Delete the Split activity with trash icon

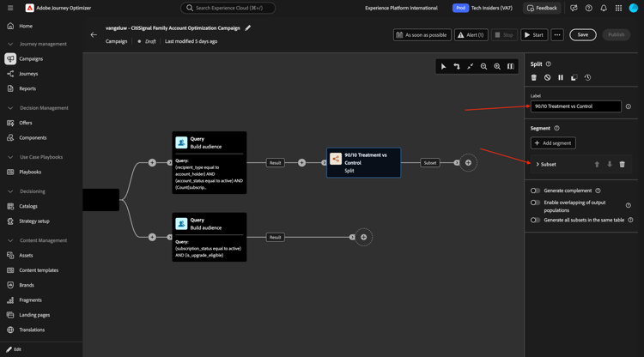click(534, 77)
